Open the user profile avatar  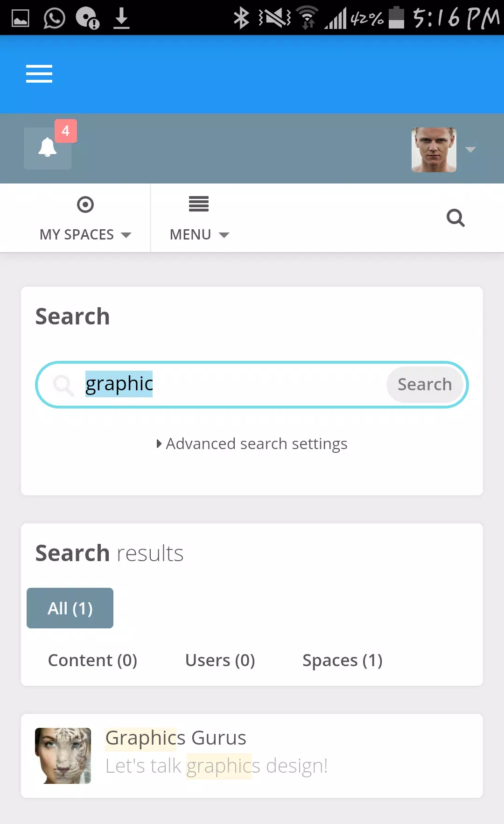(x=434, y=150)
